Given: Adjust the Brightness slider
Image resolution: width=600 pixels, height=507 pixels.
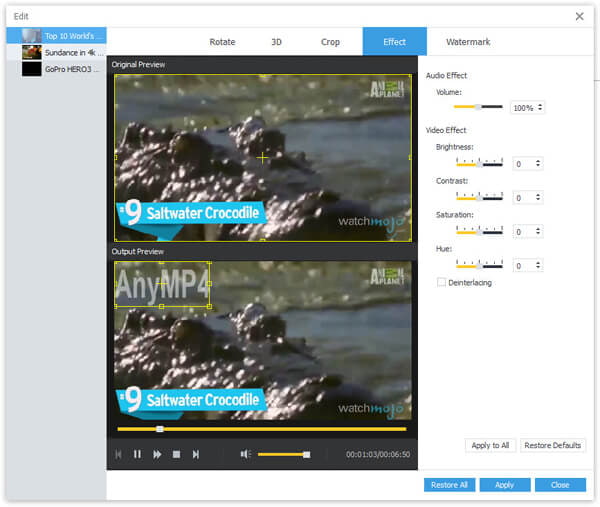Looking at the screenshot, I should pyautogui.click(x=479, y=163).
